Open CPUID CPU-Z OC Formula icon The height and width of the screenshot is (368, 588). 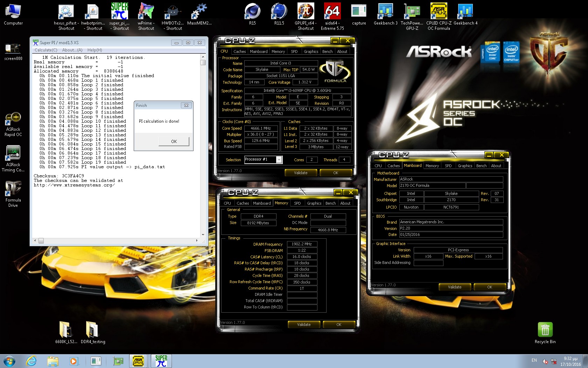(x=439, y=17)
